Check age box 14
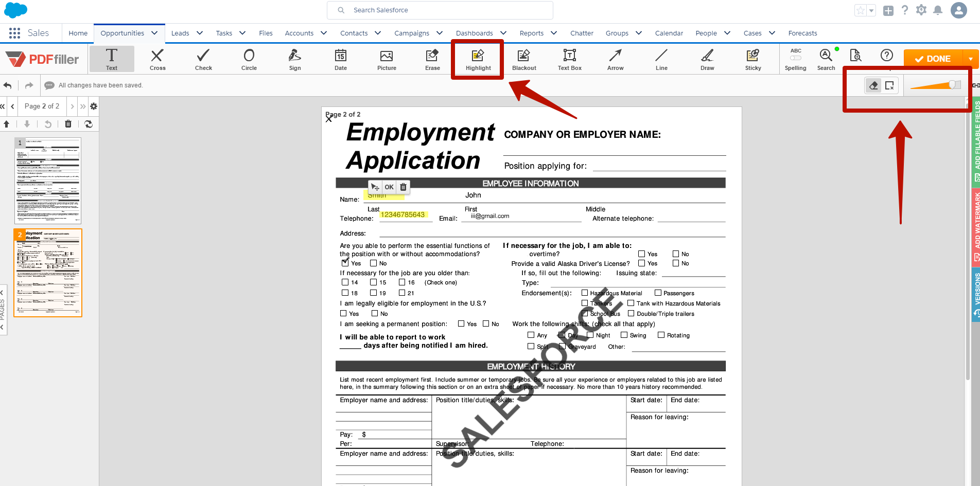The image size is (980, 486). tap(345, 282)
